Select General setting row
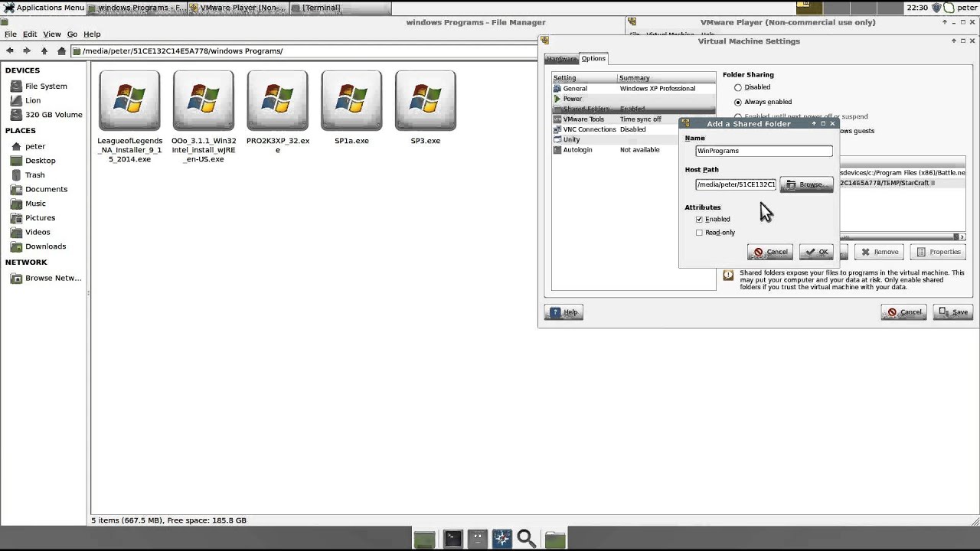This screenshot has height=551, width=980. pyautogui.click(x=633, y=89)
